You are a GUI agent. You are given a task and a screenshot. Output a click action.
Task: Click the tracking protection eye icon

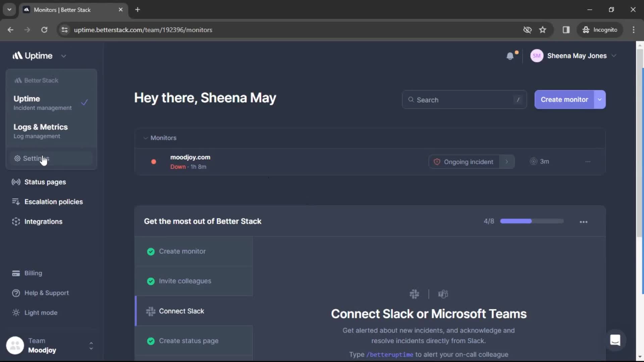pos(527,30)
